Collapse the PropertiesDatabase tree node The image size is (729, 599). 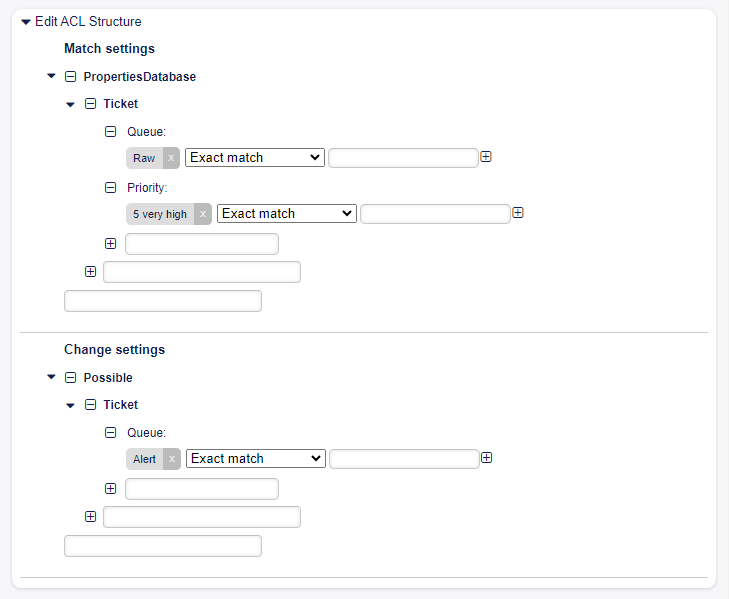[x=52, y=76]
